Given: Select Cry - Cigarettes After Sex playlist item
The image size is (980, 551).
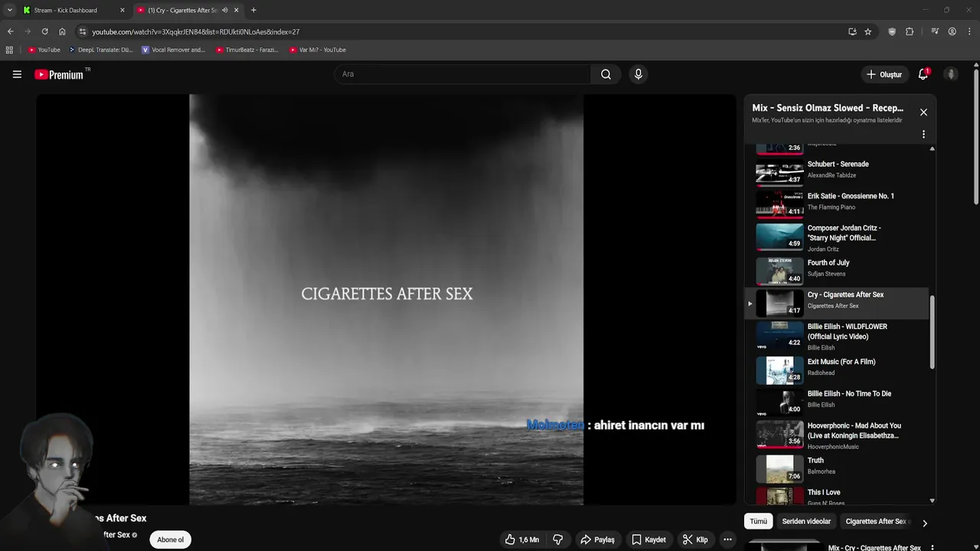Looking at the screenshot, I should tap(837, 303).
